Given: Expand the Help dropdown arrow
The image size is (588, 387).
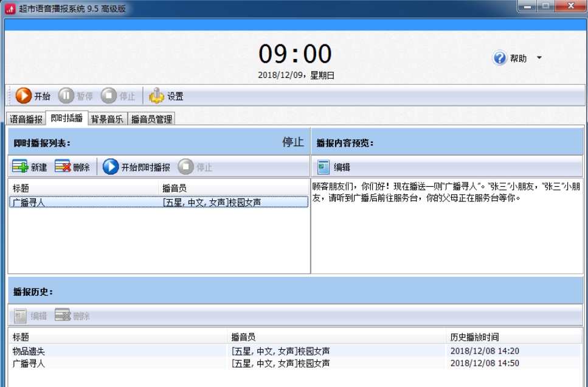Looking at the screenshot, I should pos(539,58).
